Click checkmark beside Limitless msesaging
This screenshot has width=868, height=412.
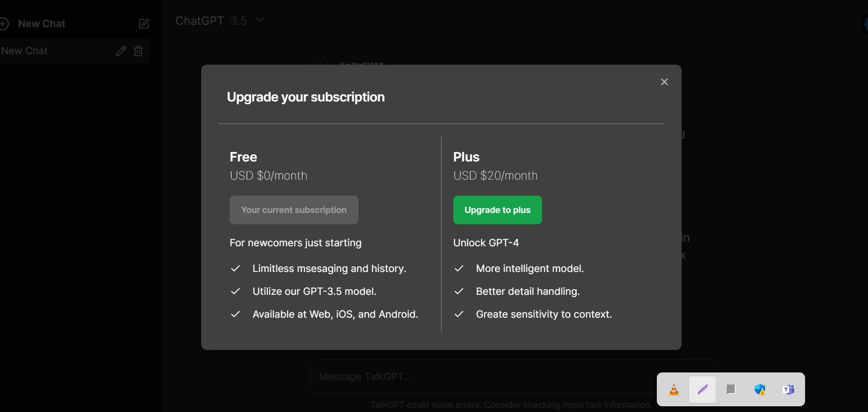pyautogui.click(x=235, y=269)
